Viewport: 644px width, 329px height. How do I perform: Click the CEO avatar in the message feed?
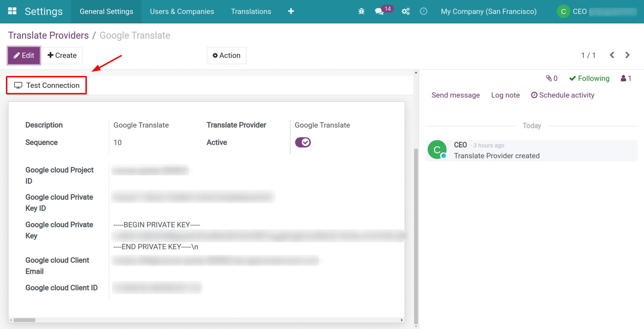(x=437, y=150)
